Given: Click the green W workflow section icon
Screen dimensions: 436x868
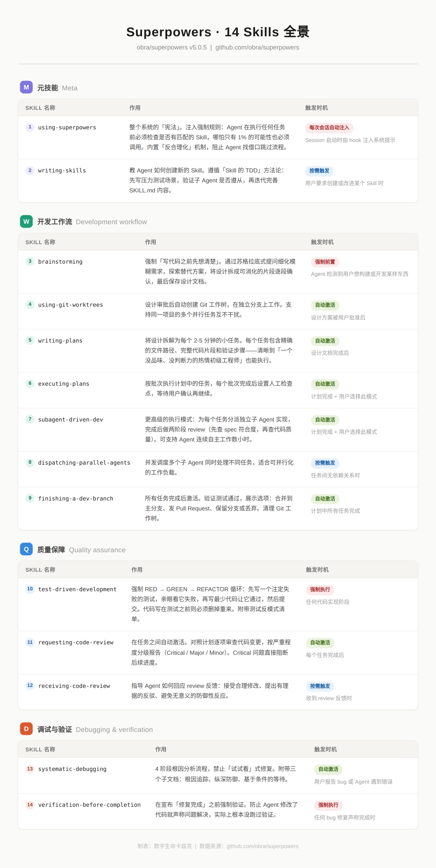Looking at the screenshot, I should 26,221.
